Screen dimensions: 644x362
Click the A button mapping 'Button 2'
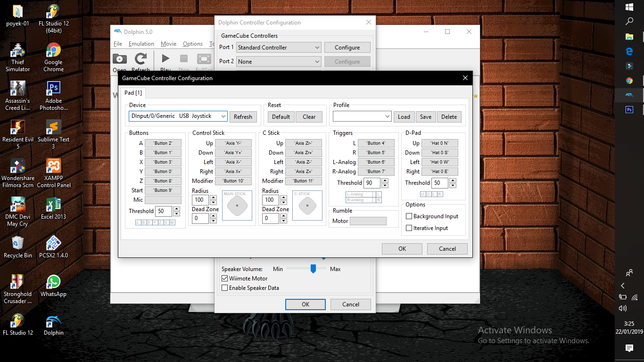pyautogui.click(x=163, y=143)
